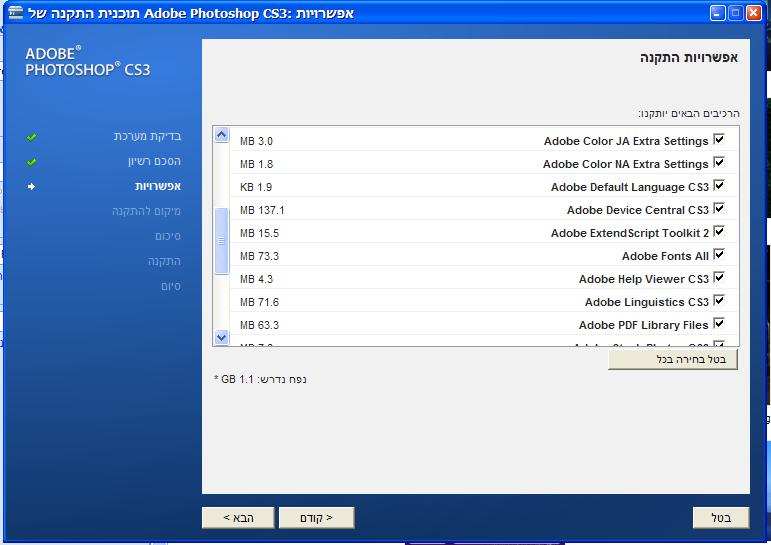The width and height of the screenshot is (771, 545).
Task: Click the 'Adobe PDF Library Files' label
Action: click(644, 325)
